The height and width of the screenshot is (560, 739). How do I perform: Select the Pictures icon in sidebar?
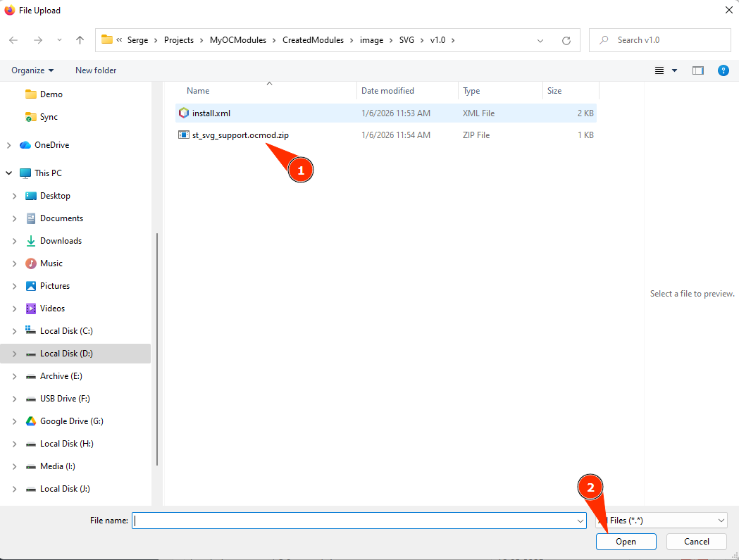tap(30, 286)
